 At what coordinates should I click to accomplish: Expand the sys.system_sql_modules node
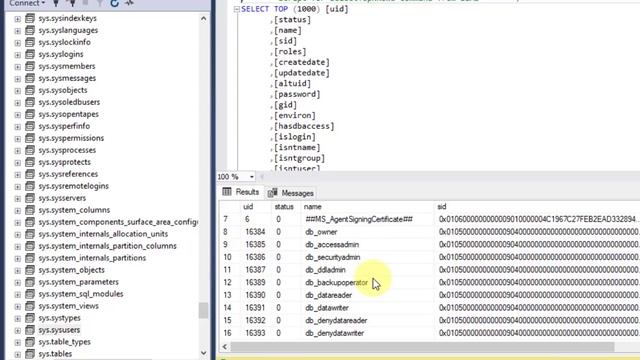pos(18,294)
